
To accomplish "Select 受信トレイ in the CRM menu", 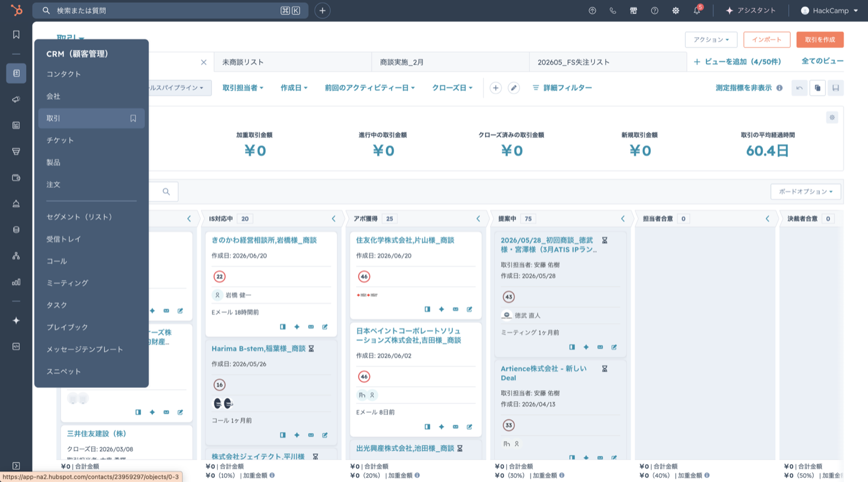I will (91, 239).
